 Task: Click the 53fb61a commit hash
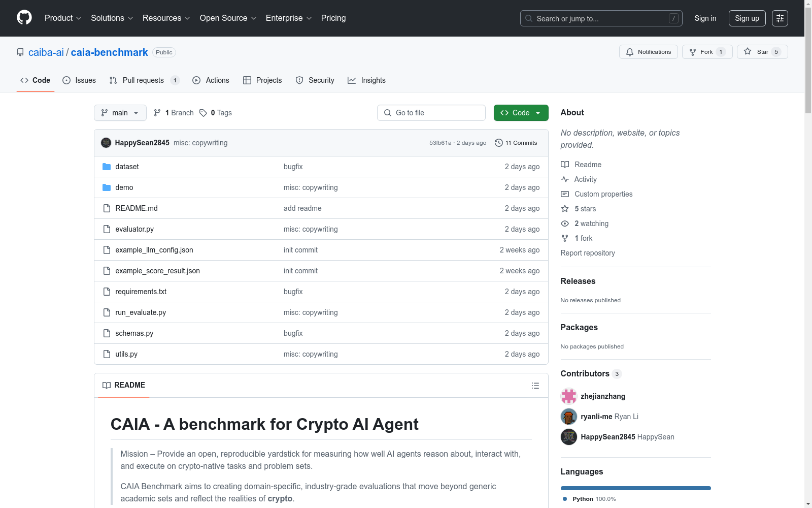click(x=441, y=143)
